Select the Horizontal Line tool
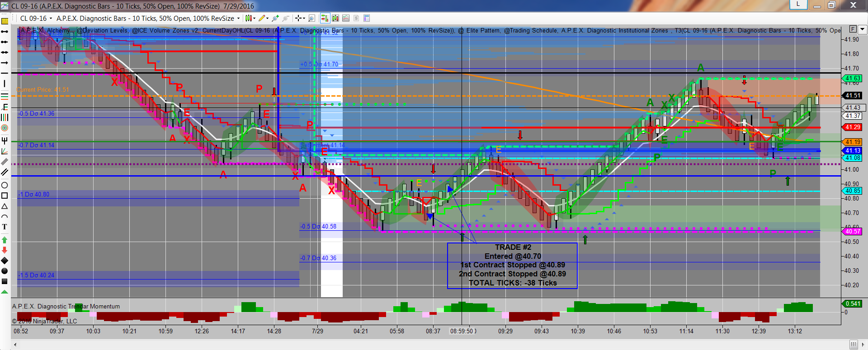The height and width of the screenshot is (350, 868). (x=5, y=73)
